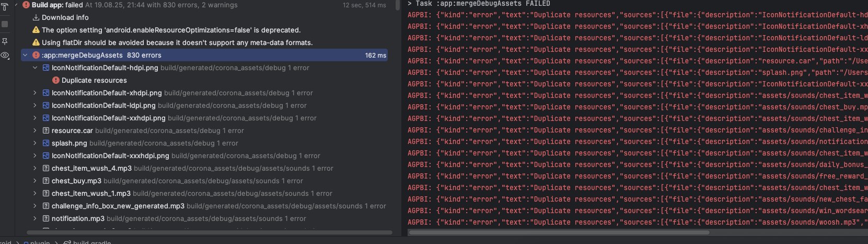Click the stop build square icon
868x244 pixels.
pyautogui.click(x=5, y=24)
